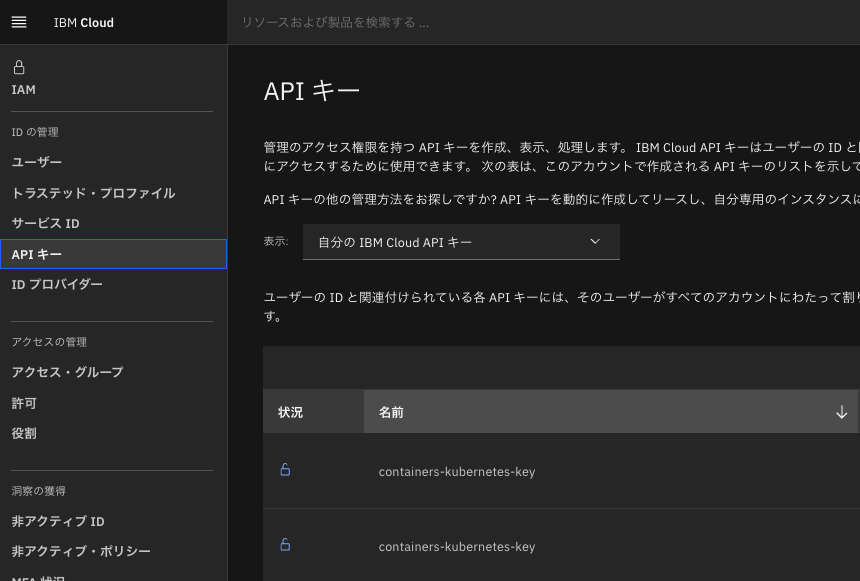Viewport: 860px width, 581px height.
Task: Open the IAM overview heading link
Action: [24, 89]
